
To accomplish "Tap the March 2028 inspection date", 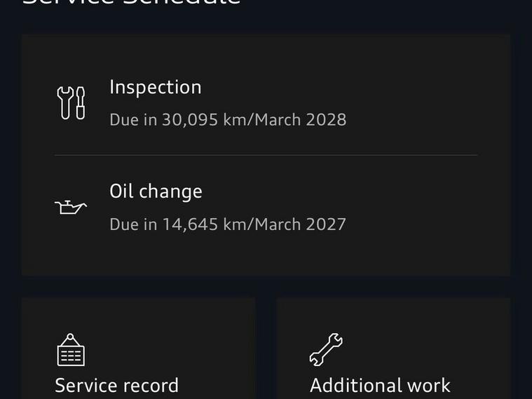I will 300,120.
